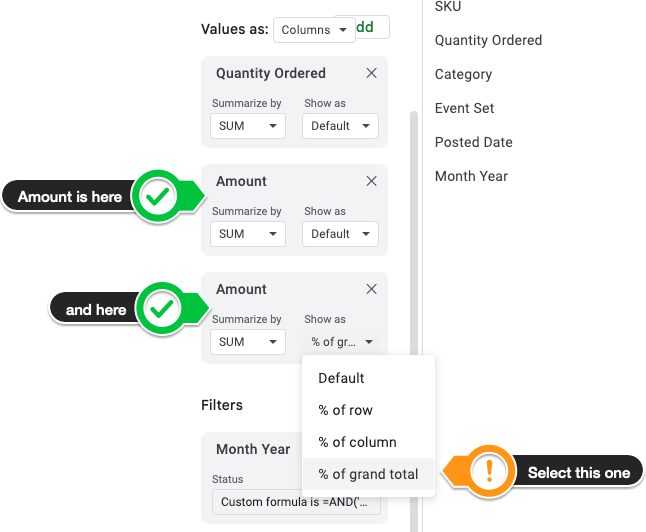Select % of grand total option
This screenshot has height=532, width=646.
(x=368, y=474)
